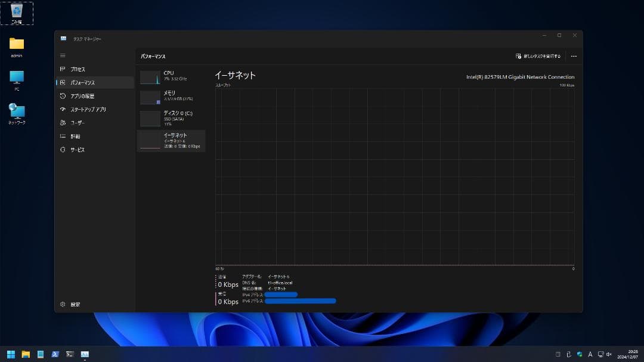Screen dimensions: 644x362
Task: Select the メモリ (Memory) resource
Action: point(171,97)
